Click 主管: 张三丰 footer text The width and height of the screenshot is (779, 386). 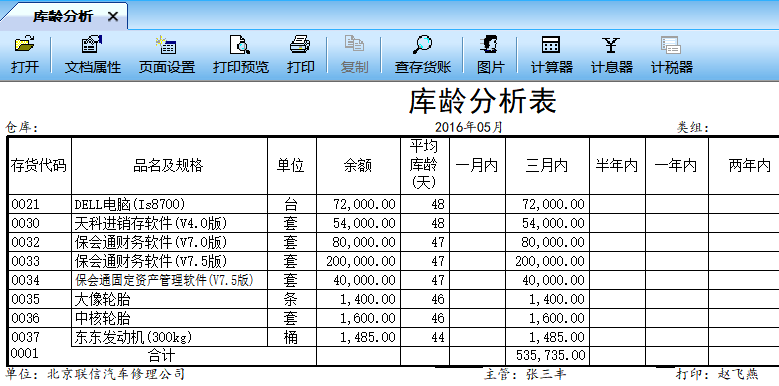coord(525,374)
